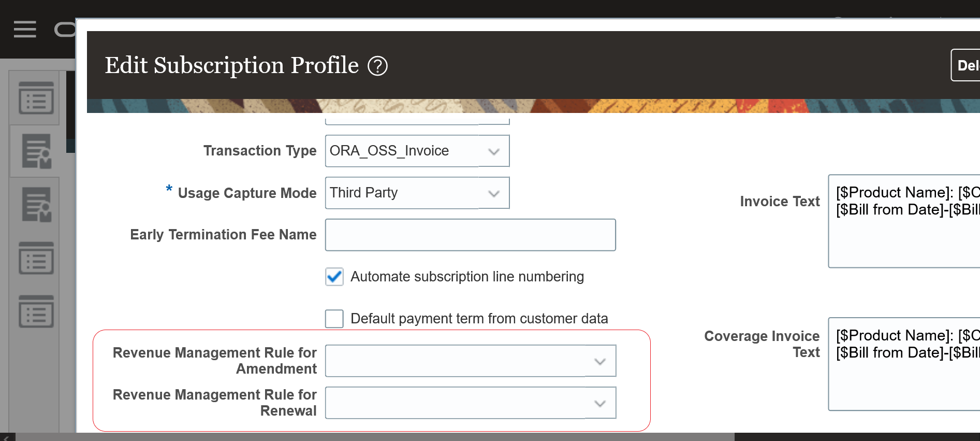
Task: Click the topmost list icon in left sidebar
Action: click(36, 98)
